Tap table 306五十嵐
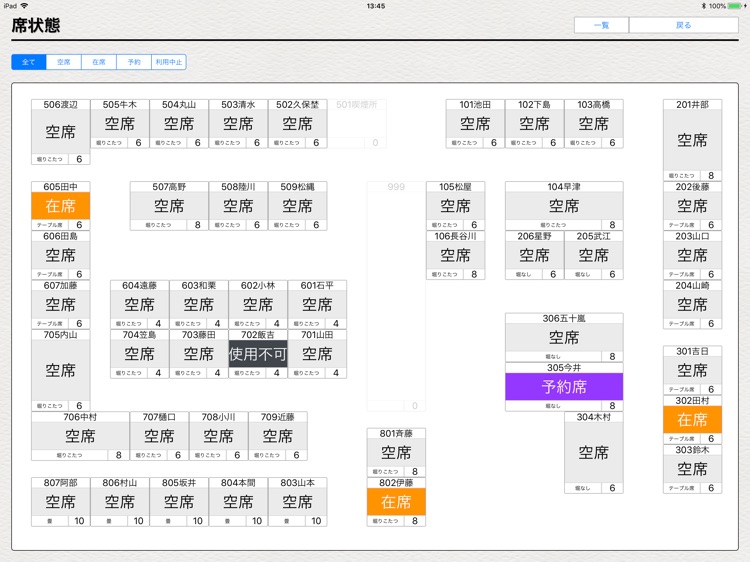750x562 pixels. click(x=564, y=337)
